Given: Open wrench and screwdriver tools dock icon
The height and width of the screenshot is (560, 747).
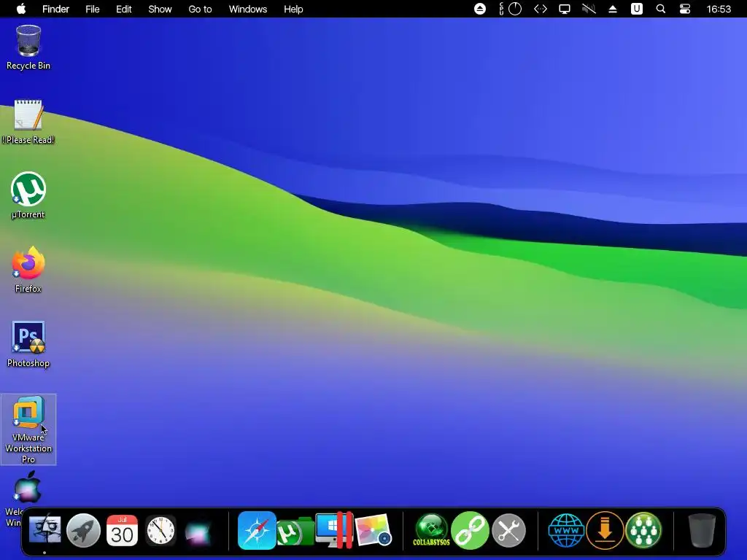Looking at the screenshot, I should tap(508, 530).
